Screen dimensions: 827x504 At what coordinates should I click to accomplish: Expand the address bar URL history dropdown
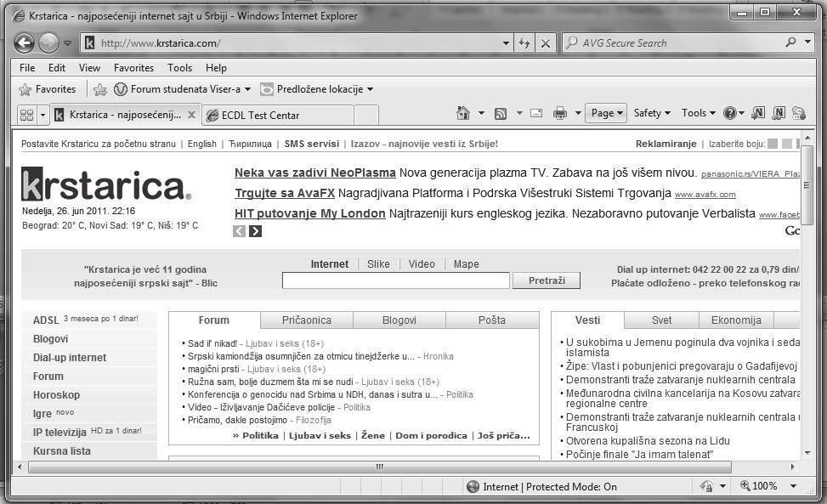[506, 43]
